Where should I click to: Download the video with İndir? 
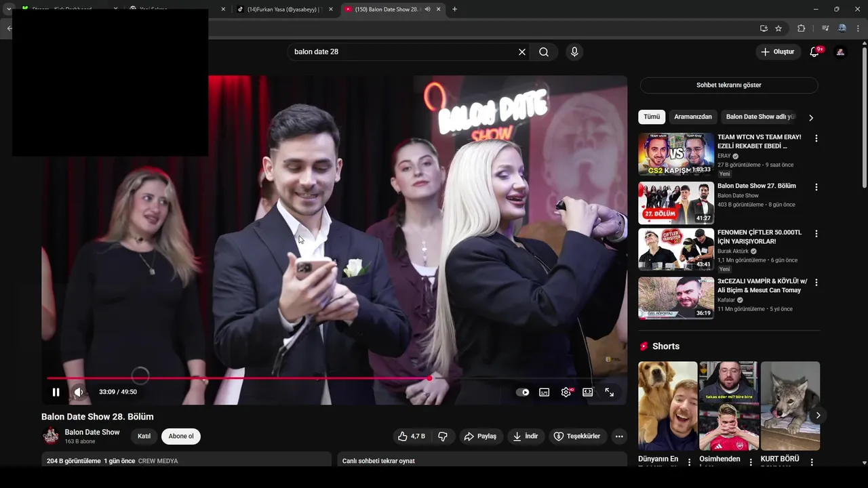tap(526, 436)
